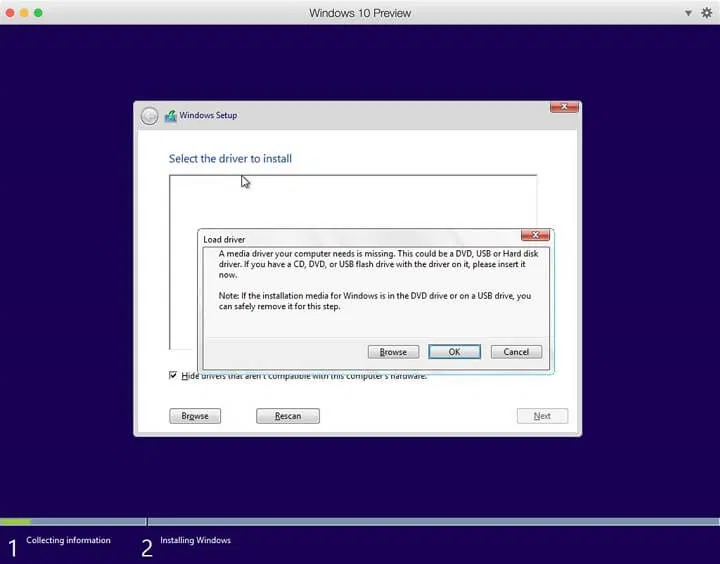
Task: Click the Next button in Setup
Action: click(x=542, y=416)
